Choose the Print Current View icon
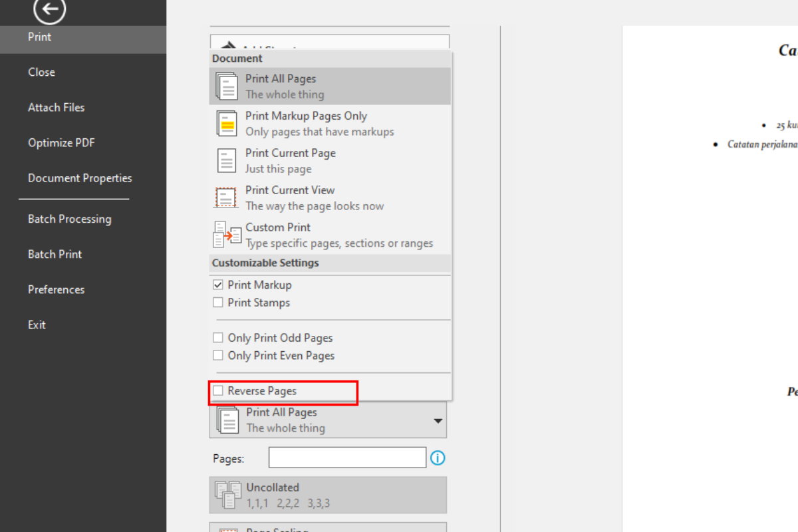The width and height of the screenshot is (798, 532). click(x=227, y=198)
